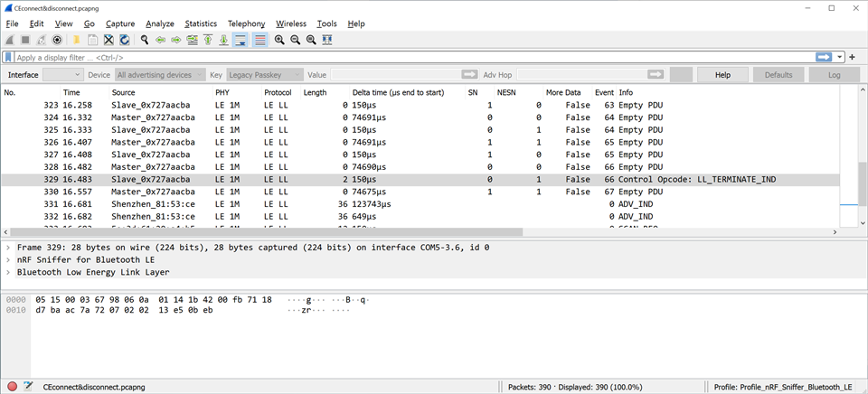Find a packet with magnifier icon

(x=145, y=40)
